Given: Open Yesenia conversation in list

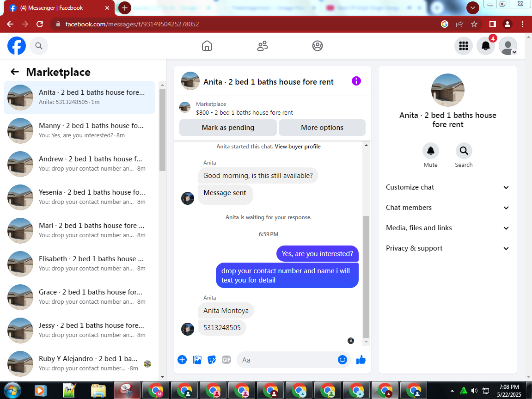Looking at the screenshot, I should (79, 197).
